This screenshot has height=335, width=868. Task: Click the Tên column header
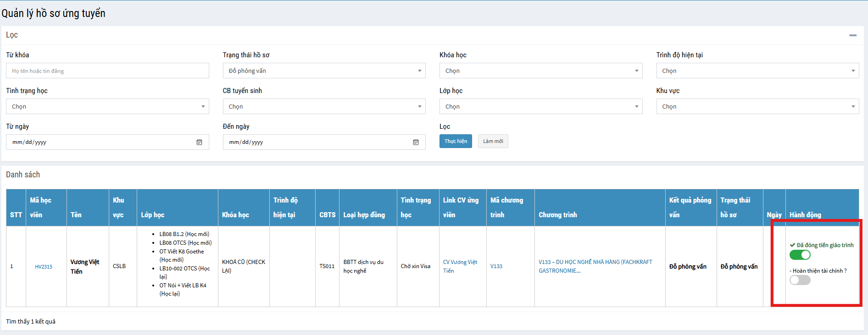click(76, 215)
